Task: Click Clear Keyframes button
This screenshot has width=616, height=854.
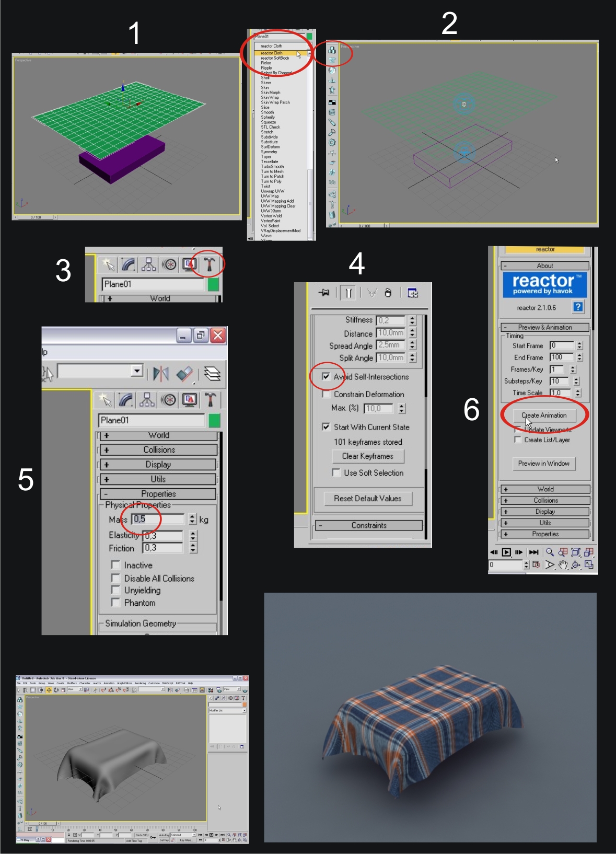Action: click(x=368, y=456)
